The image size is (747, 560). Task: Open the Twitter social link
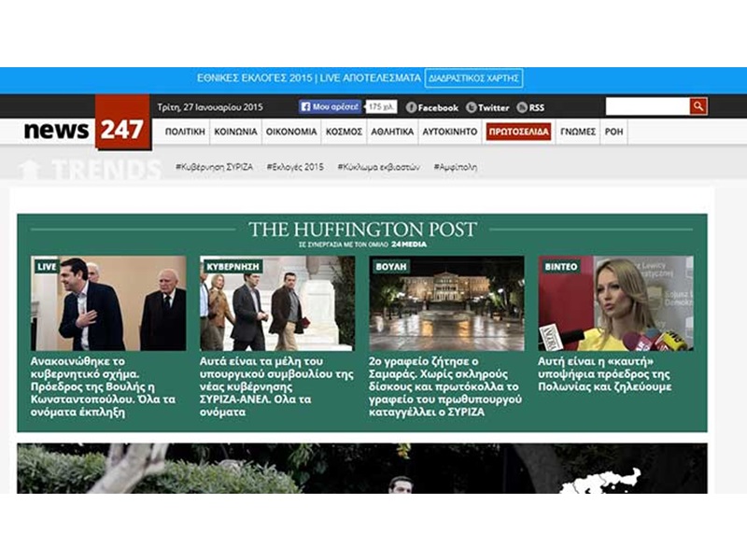tap(487, 107)
